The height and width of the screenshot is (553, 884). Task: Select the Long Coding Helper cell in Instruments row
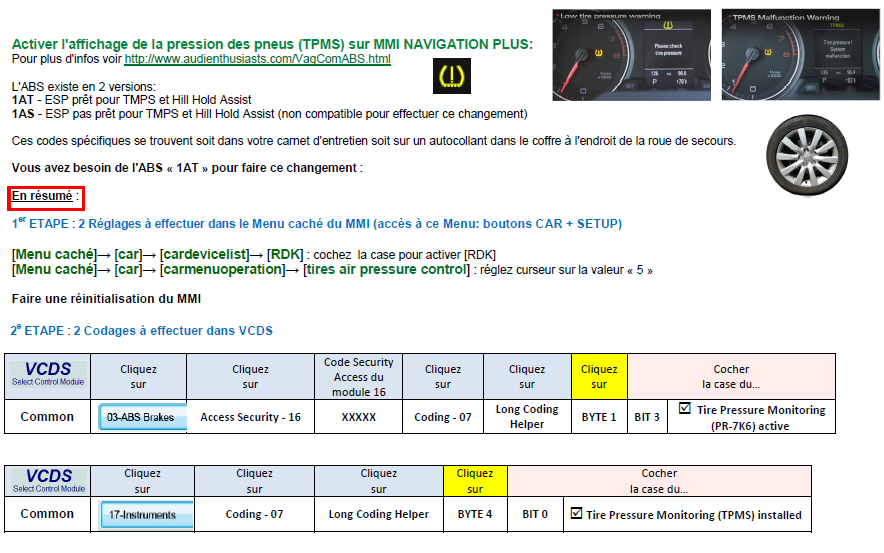click(x=378, y=514)
